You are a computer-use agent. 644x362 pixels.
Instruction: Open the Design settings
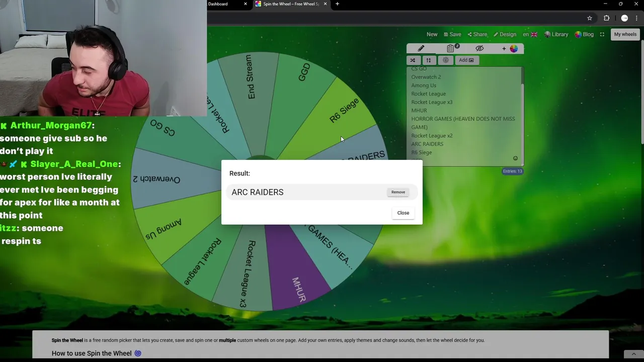(x=505, y=35)
